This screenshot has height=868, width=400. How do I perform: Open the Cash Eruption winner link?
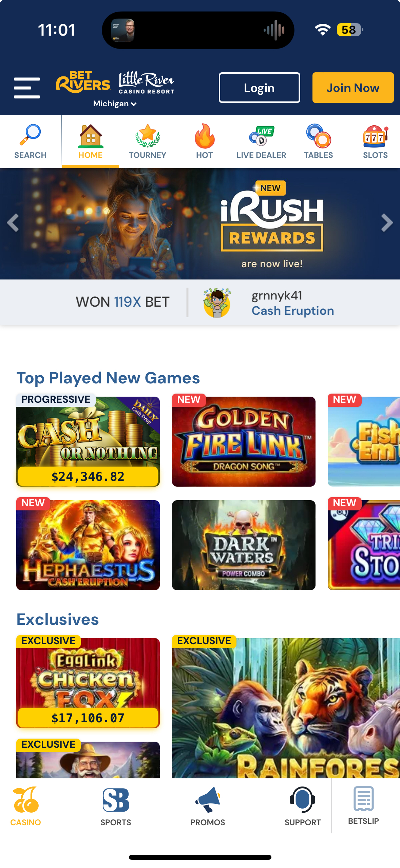[293, 311]
